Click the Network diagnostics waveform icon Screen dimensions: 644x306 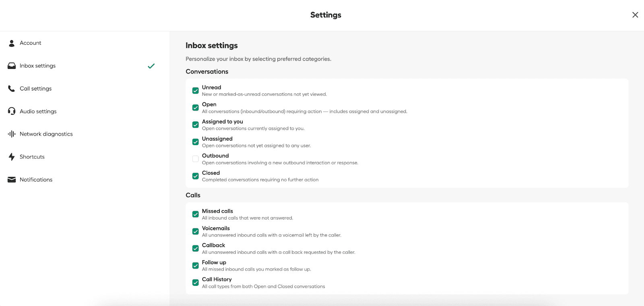coord(12,134)
